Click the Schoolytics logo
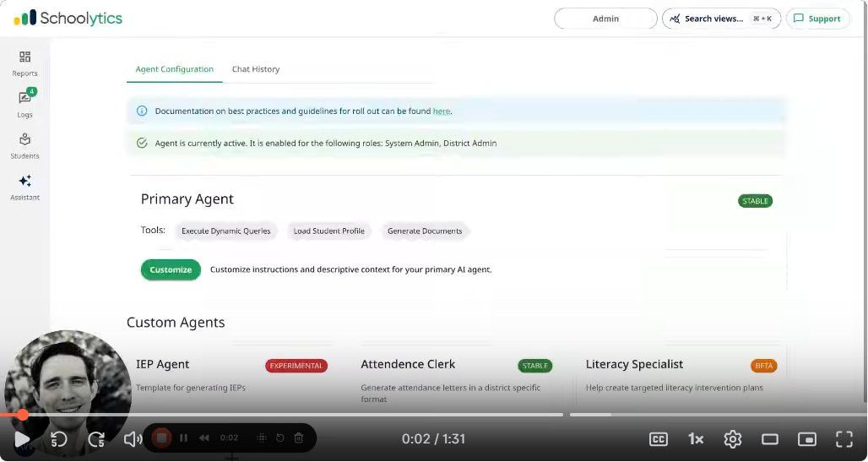The width and height of the screenshot is (868, 462). coord(68,19)
